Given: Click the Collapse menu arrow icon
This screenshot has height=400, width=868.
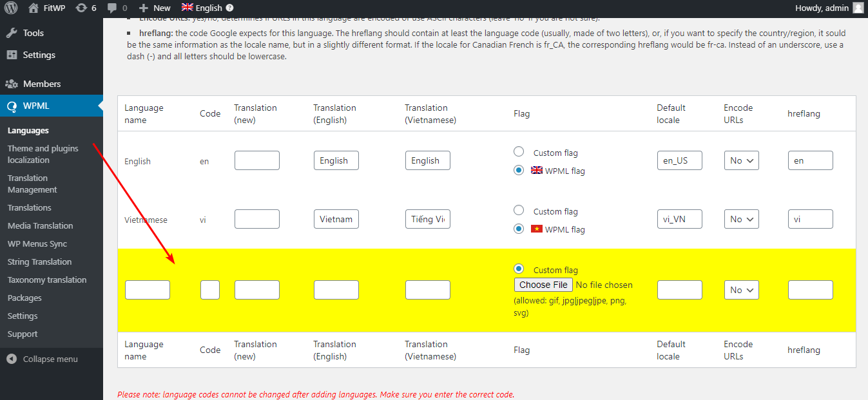Looking at the screenshot, I should click(12, 359).
